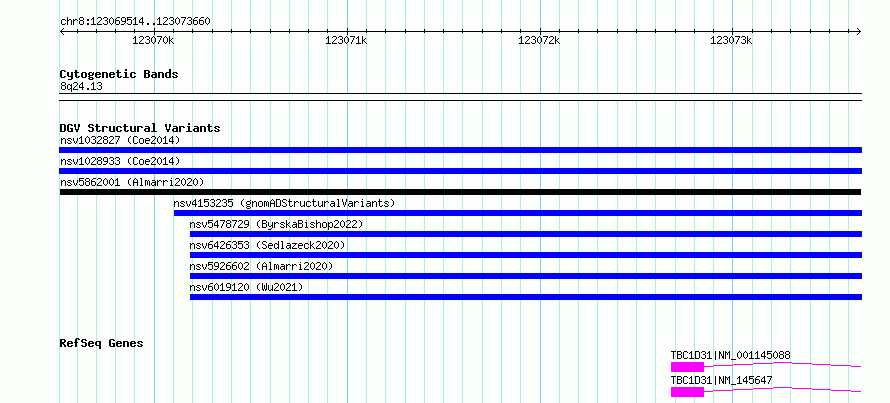Click the TBC1D31|NM_001145088 gene label
This screenshot has height=403, width=890.
731,355
